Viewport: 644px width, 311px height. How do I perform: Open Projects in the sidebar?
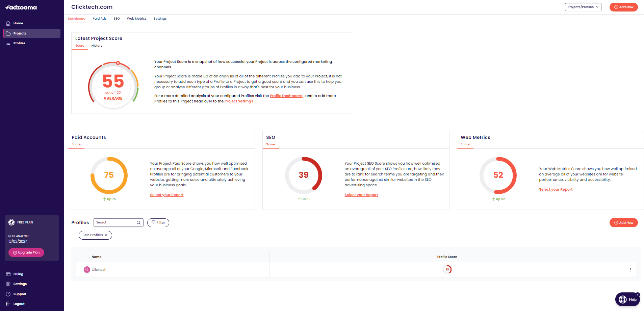point(32,33)
